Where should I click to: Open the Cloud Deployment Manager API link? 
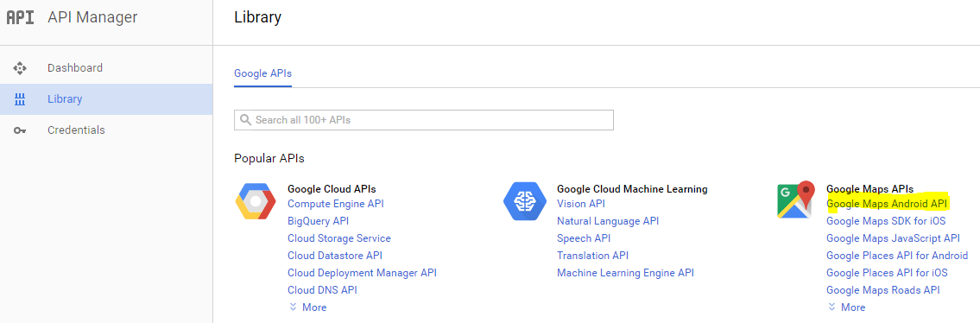(x=362, y=273)
